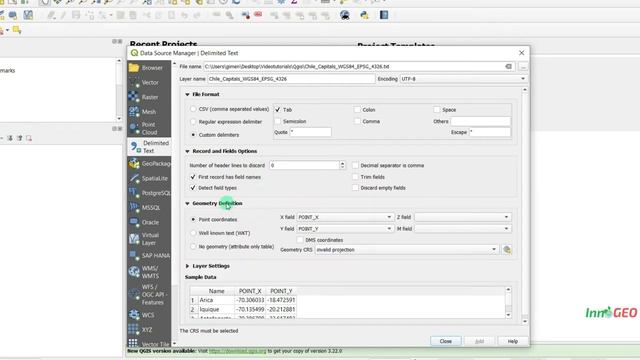Click the WMS/WMTS sidebar icon
The height and width of the screenshot is (360, 640).
pyautogui.click(x=134, y=272)
